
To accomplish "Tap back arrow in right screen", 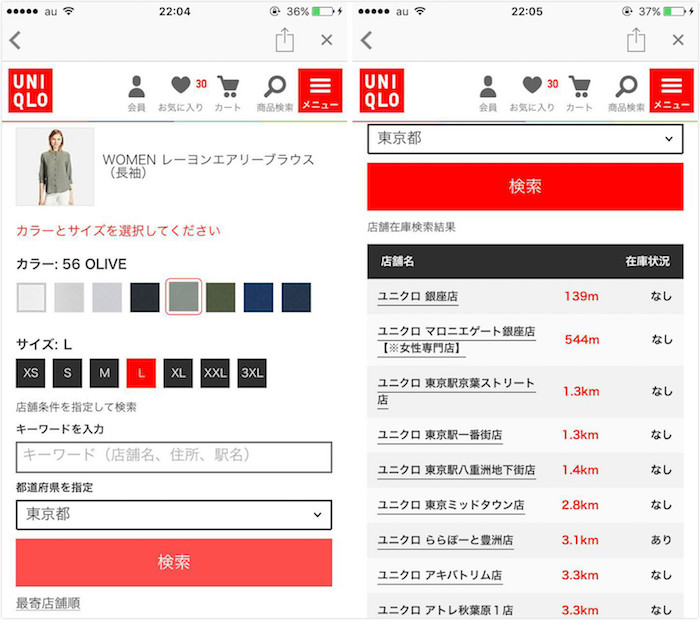I will click(x=367, y=40).
